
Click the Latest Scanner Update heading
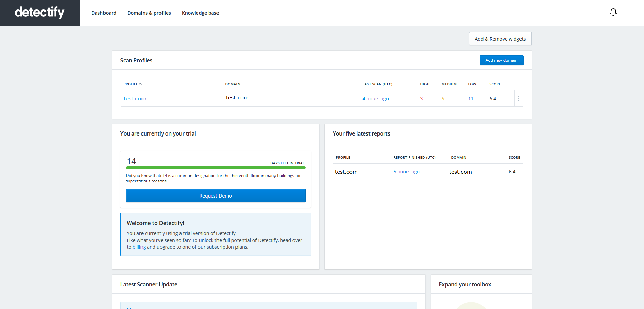149,284
